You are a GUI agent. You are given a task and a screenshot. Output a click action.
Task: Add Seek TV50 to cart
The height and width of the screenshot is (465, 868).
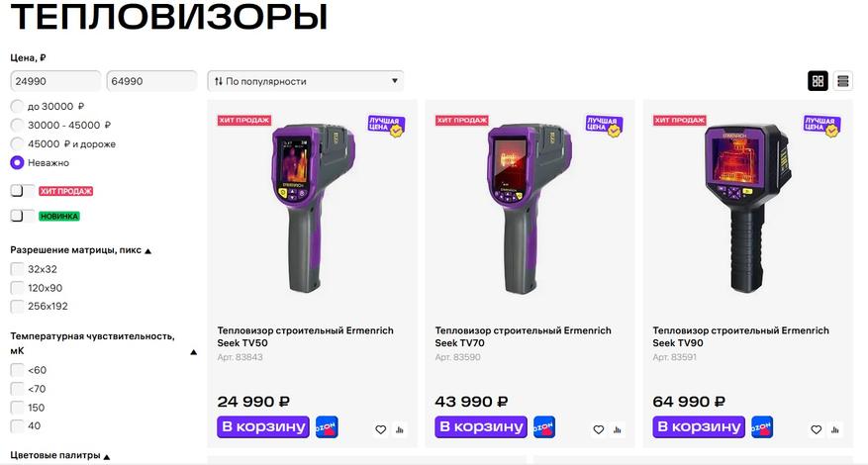pyautogui.click(x=262, y=426)
